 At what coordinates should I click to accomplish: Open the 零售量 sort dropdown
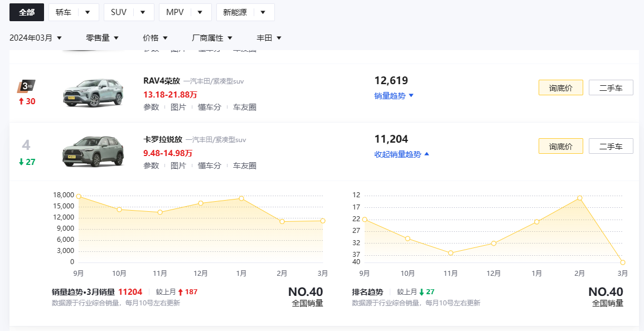click(102, 38)
